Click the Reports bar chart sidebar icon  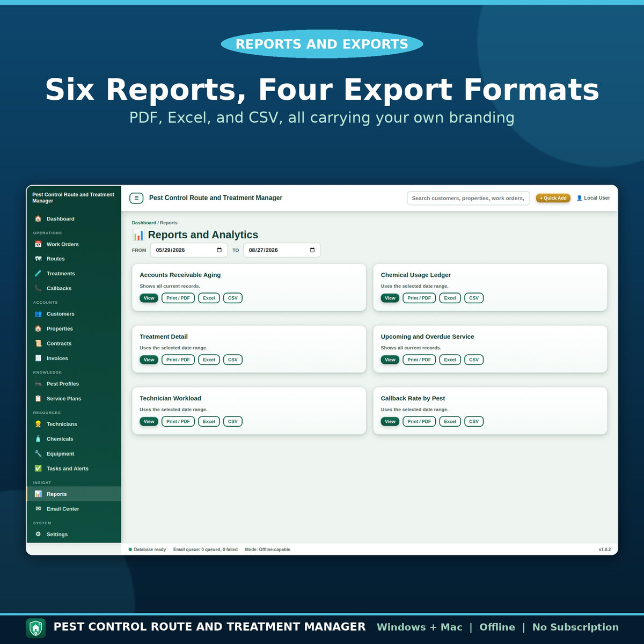point(38,494)
